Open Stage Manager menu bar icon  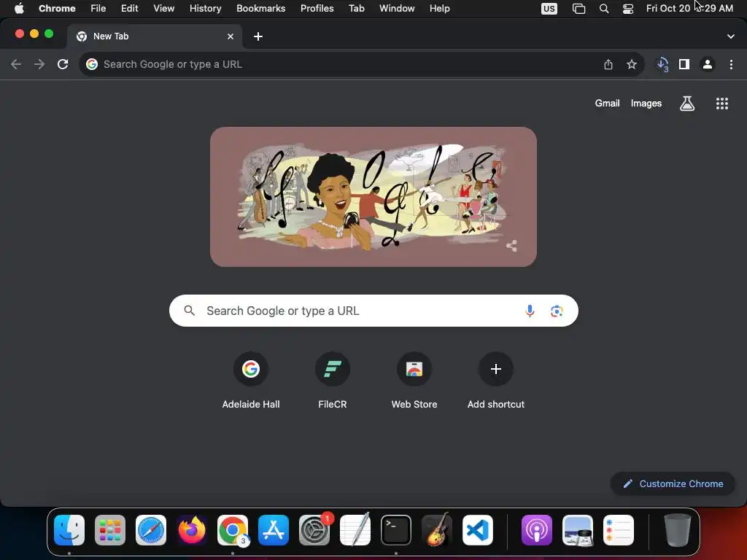578,9
